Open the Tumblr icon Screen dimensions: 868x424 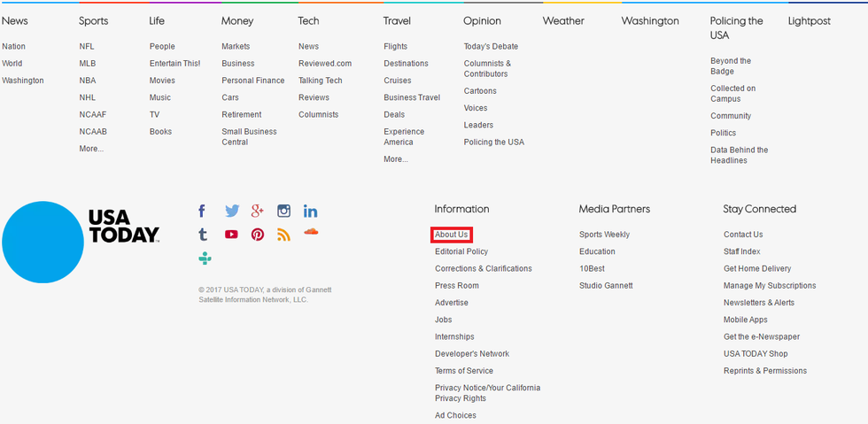[x=203, y=235]
